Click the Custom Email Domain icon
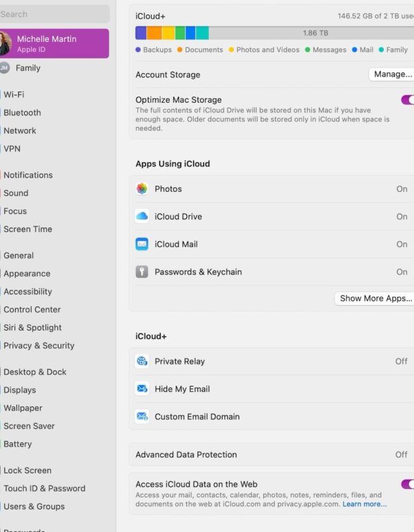414x532 pixels. coord(142,417)
